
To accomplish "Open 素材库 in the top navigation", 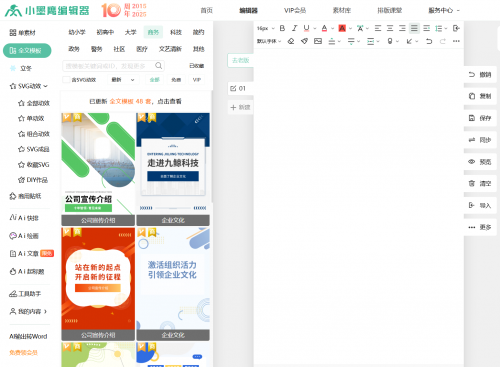I will 342,10.
